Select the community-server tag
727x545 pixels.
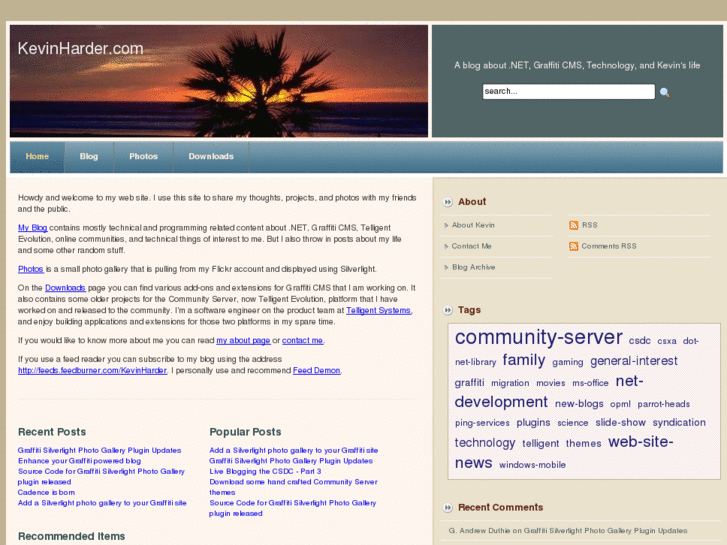[538, 337]
